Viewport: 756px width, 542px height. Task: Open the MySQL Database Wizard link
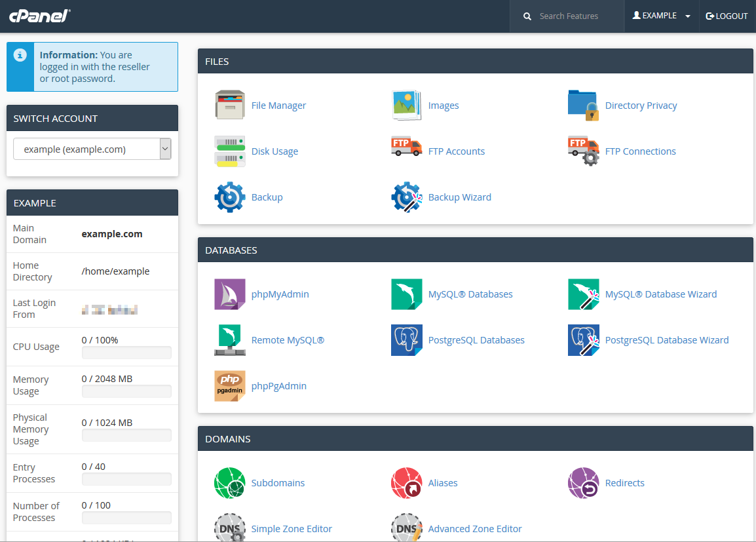(x=660, y=294)
